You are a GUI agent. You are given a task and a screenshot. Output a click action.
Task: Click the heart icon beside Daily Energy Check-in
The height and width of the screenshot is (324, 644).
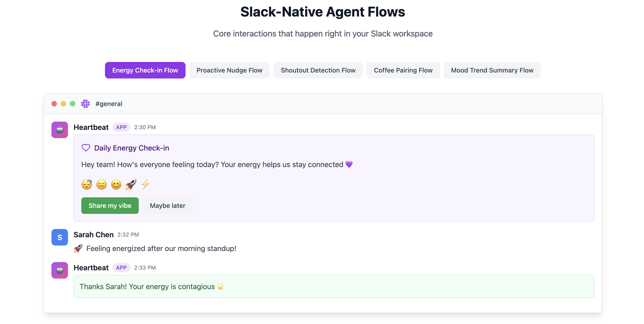point(86,148)
